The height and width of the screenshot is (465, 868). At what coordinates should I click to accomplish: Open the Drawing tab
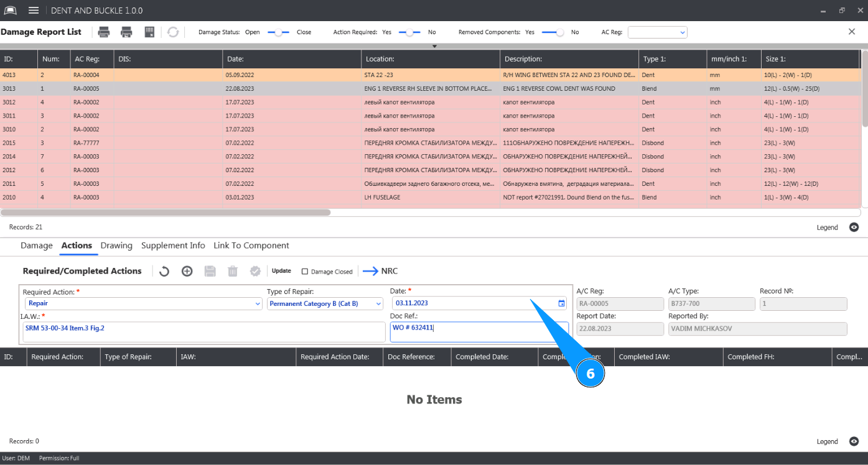pyautogui.click(x=116, y=246)
